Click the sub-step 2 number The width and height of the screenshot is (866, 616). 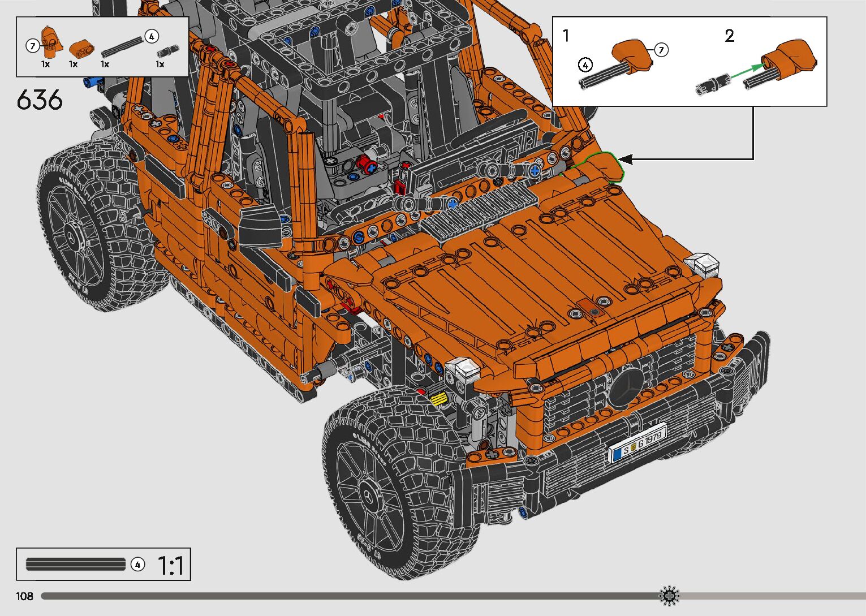[729, 36]
